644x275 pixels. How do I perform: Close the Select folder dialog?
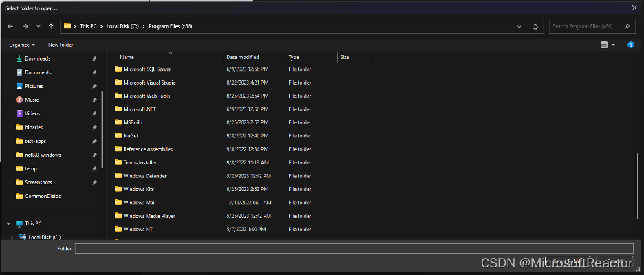(634, 8)
